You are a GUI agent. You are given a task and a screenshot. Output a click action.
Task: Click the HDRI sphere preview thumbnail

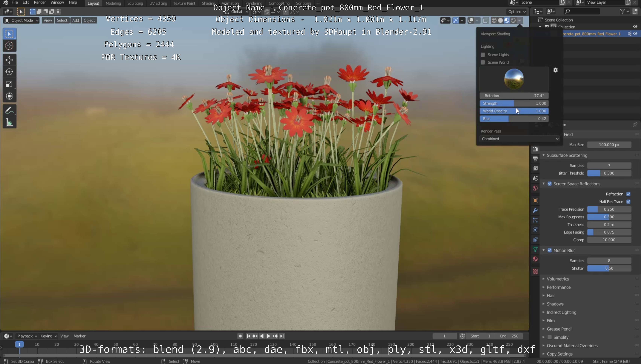point(514,79)
